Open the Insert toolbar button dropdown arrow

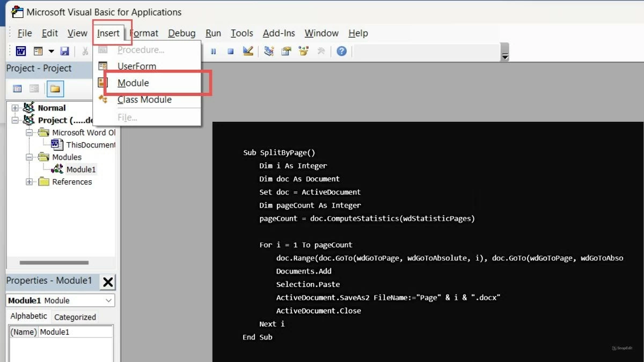[x=52, y=50]
